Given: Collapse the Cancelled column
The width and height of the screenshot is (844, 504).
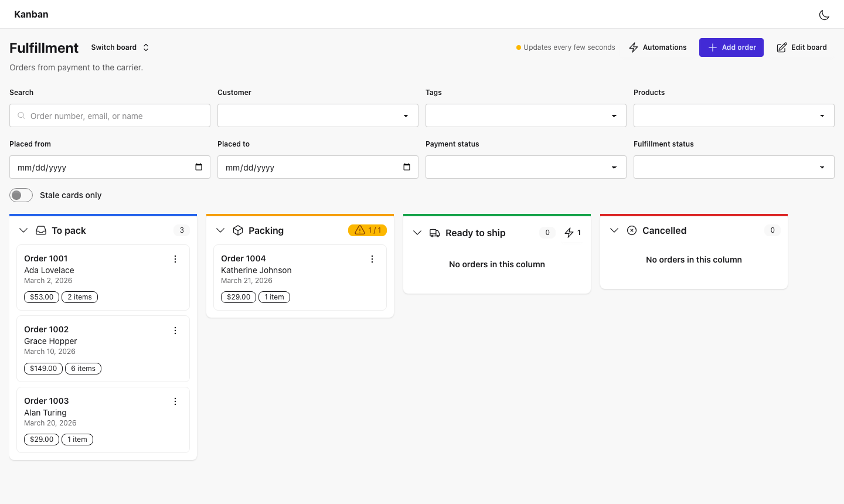Looking at the screenshot, I should (614, 230).
